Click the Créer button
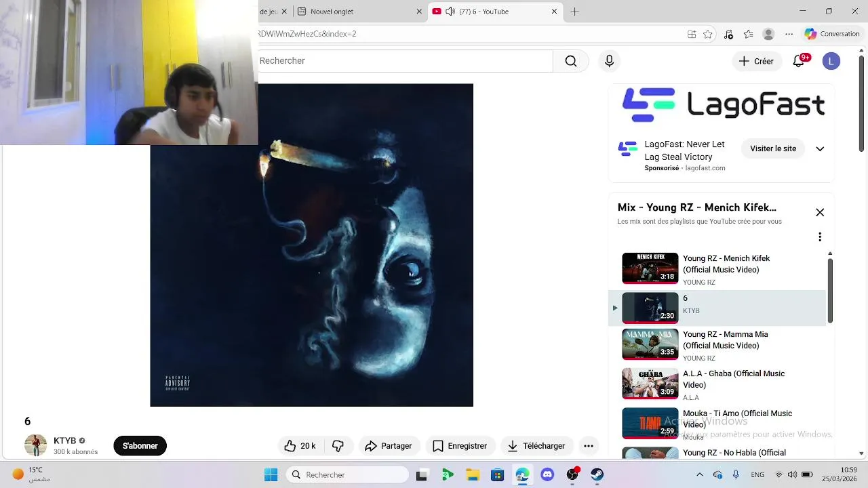Screen dimensions: 868x488 pos(756,61)
